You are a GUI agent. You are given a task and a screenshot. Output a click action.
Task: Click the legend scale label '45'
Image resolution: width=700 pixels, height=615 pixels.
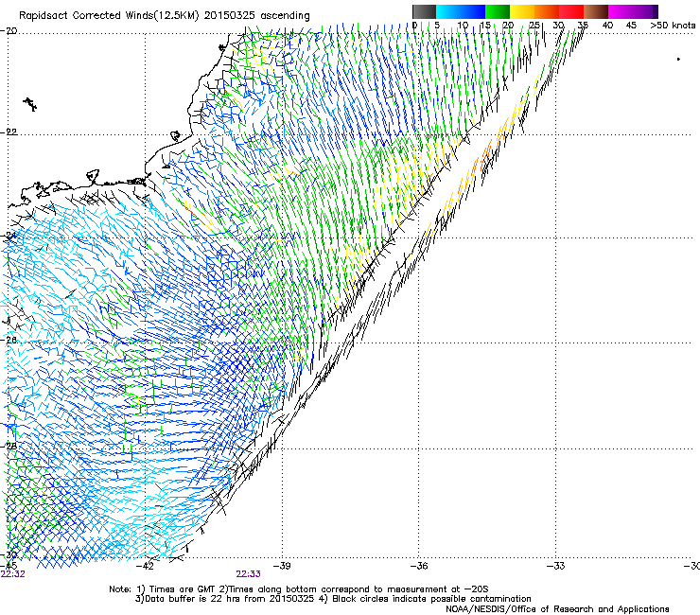(x=631, y=26)
